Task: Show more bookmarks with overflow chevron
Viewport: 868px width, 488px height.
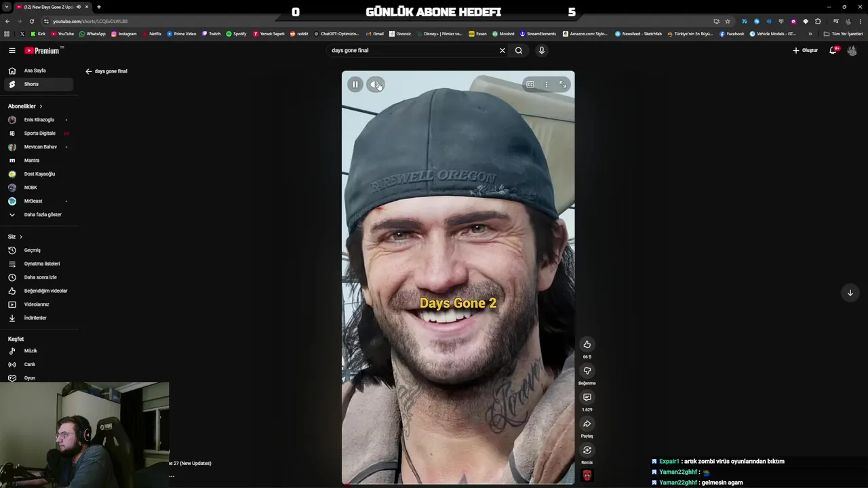Action: coord(810,33)
